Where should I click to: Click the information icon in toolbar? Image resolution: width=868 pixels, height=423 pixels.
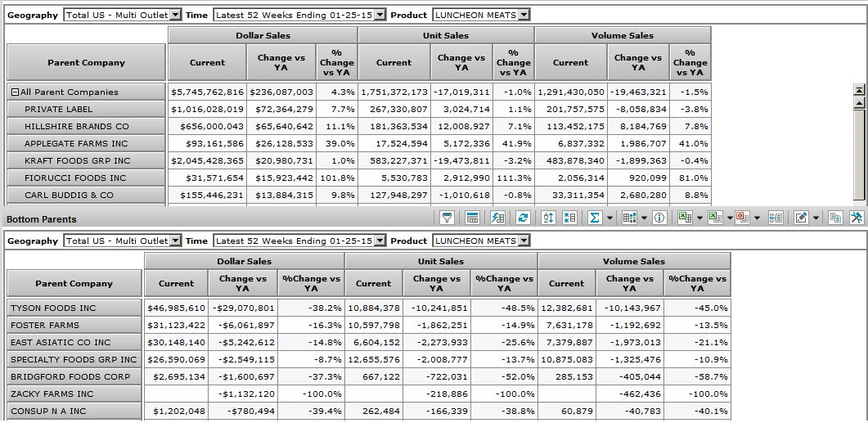tap(659, 218)
